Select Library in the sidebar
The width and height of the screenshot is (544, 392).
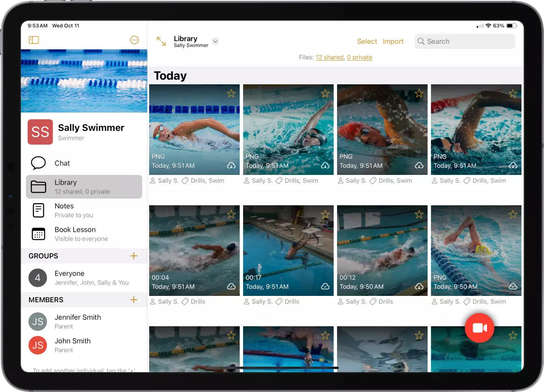(x=84, y=187)
